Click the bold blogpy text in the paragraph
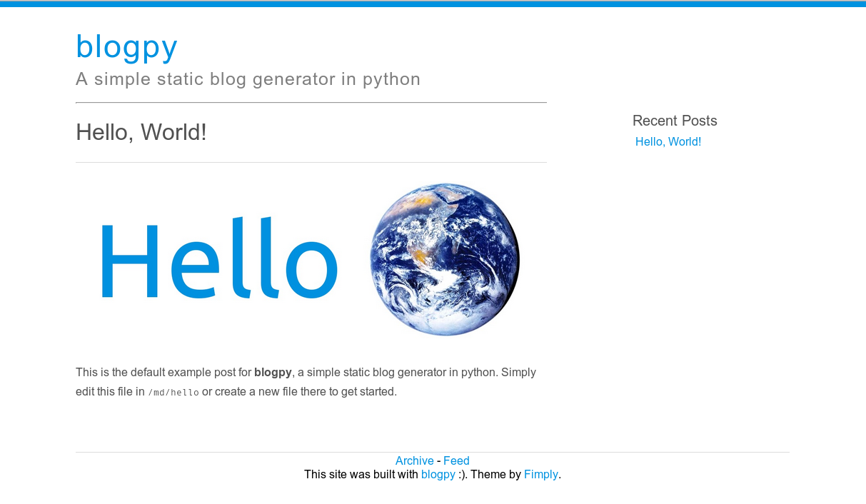The image size is (866, 504). coord(273,372)
